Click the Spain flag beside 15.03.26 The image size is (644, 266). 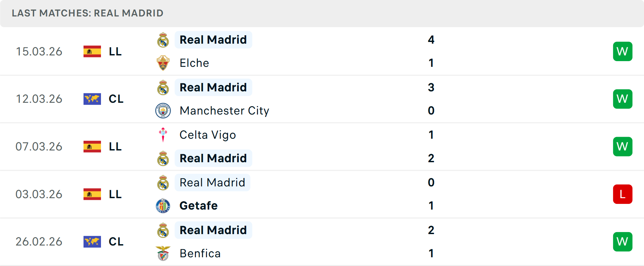pyautogui.click(x=92, y=51)
